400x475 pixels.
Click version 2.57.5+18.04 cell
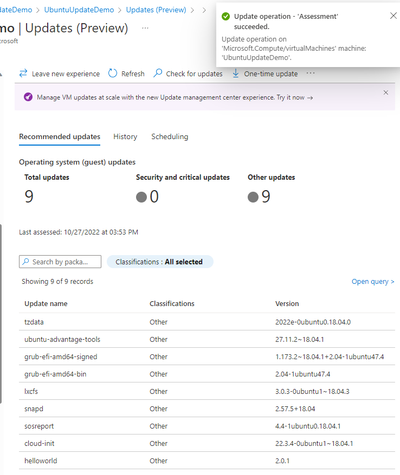[295, 409]
